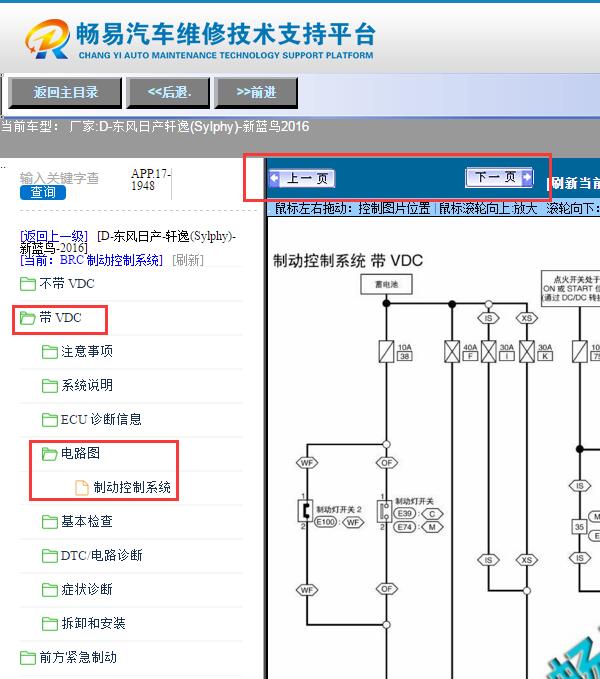Screen dimensions: 600x679
Task: Click the 10A fuse 38 symbol
Action: click(x=386, y=351)
